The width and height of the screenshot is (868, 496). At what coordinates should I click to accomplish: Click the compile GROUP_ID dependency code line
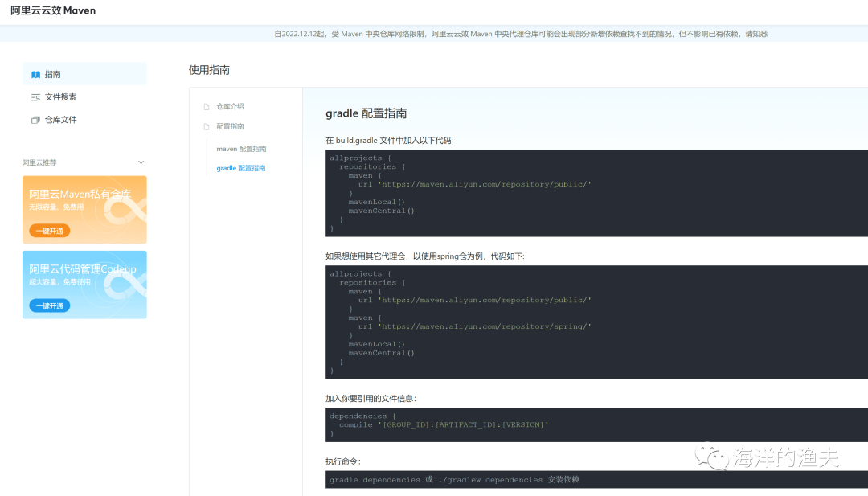click(444, 424)
